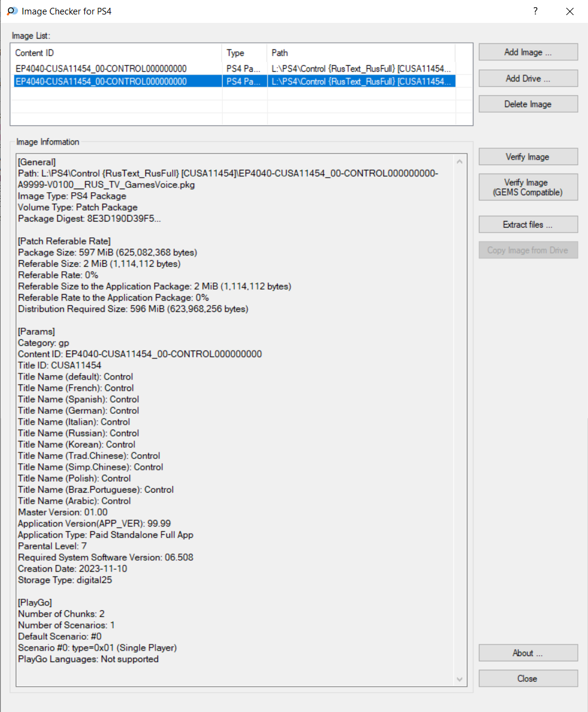Click the Referable Rate: 0% line
This screenshot has width=588, height=712.
pos(58,275)
